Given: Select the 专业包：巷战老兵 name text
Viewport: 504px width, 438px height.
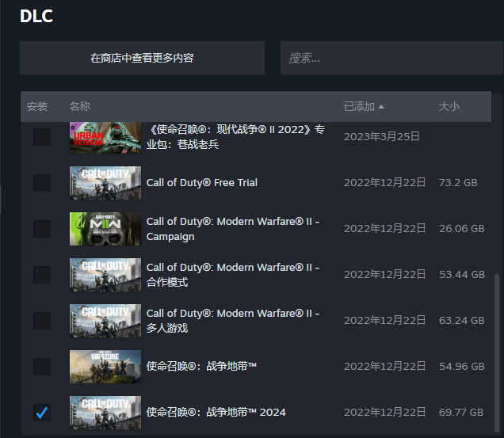Looking at the screenshot, I should coord(235,137).
